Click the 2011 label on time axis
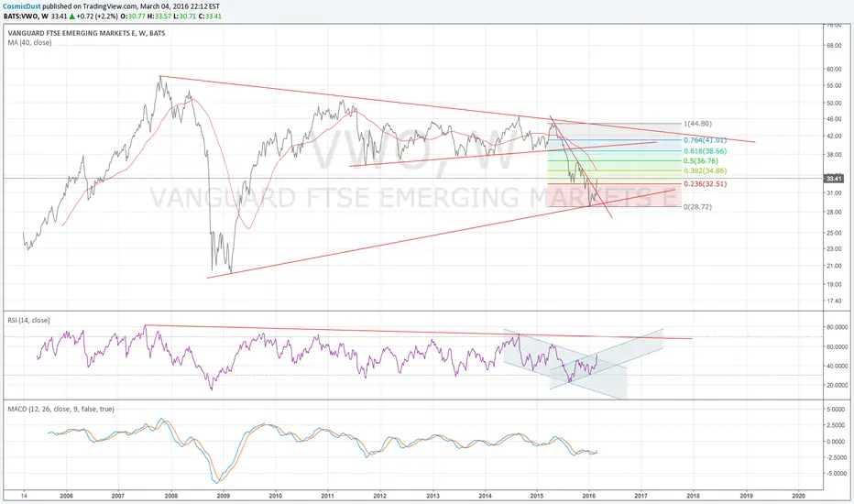This screenshot has width=854, height=504. (x=328, y=496)
